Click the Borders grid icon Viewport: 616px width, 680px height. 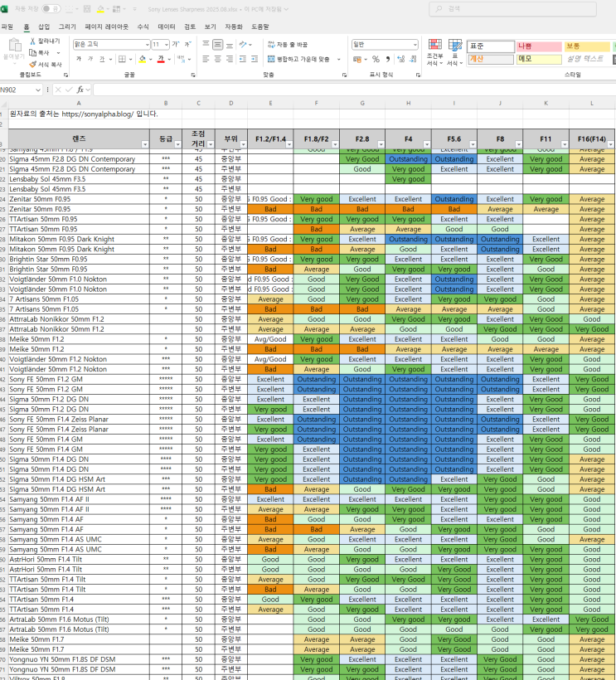(x=122, y=59)
